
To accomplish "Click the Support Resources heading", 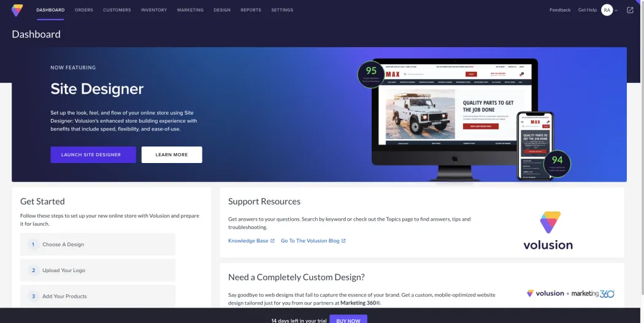I will tap(264, 202).
